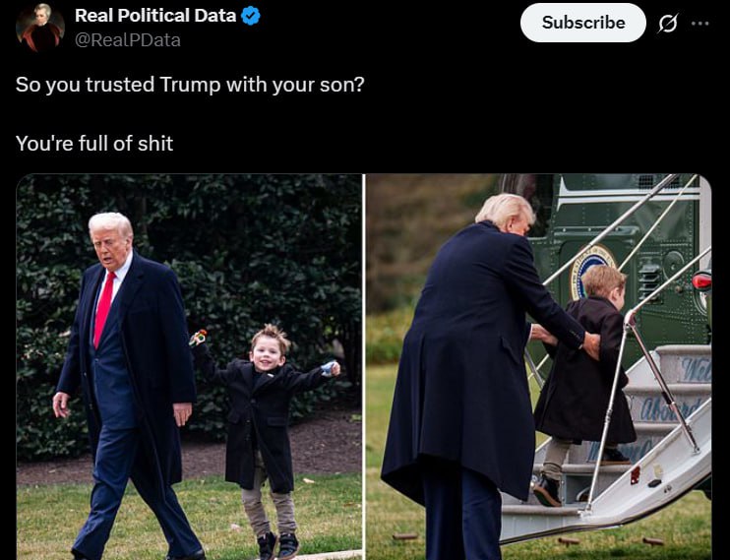Open the @RealPData handle link
Image resolution: width=730 pixels, height=560 pixels.
pos(128,40)
